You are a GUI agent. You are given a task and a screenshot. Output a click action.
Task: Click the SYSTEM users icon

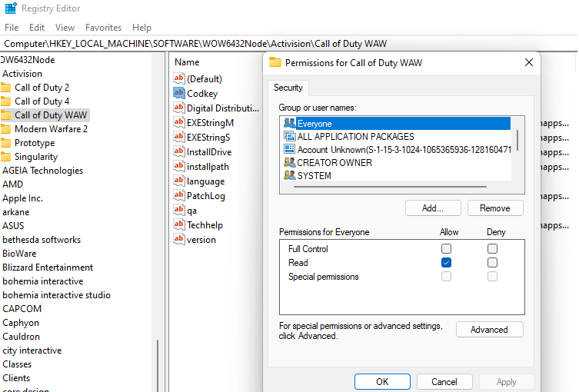[x=289, y=175]
